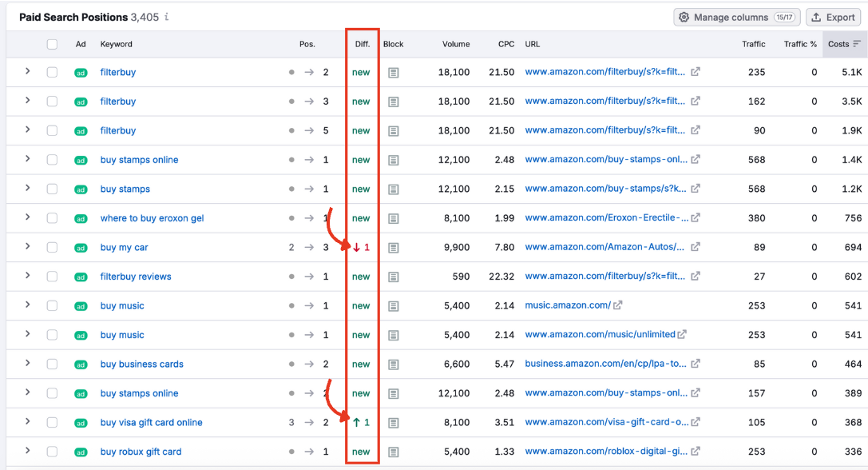868x470 pixels.
Task: View the SERP snapshot icon for buy my car
Action: pyautogui.click(x=393, y=247)
